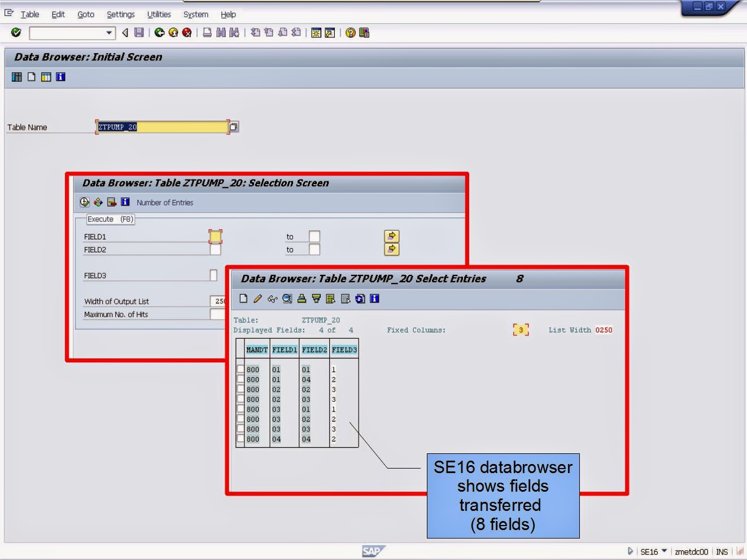Viewport: 747px width, 560px height.
Task: Open Display mode with the glasses icon
Action: 272,299
